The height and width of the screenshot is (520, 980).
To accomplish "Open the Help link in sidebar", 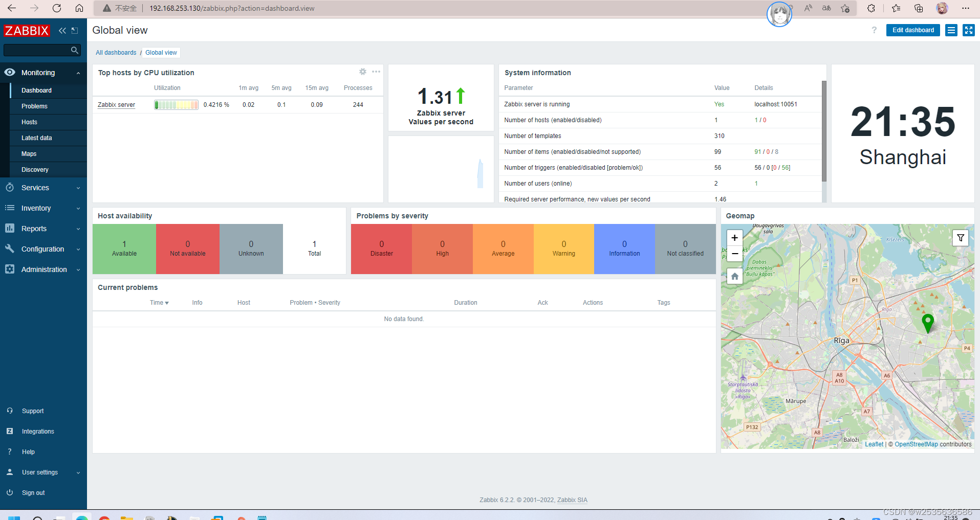I will tap(28, 452).
